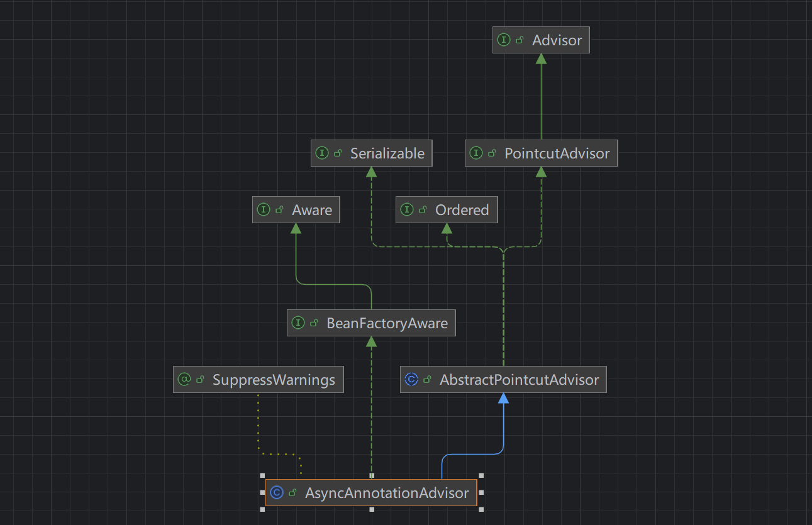Click the lock icon next to AsyncAnnotationAdvisor
This screenshot has height=525, width=812.
[292, 493]
